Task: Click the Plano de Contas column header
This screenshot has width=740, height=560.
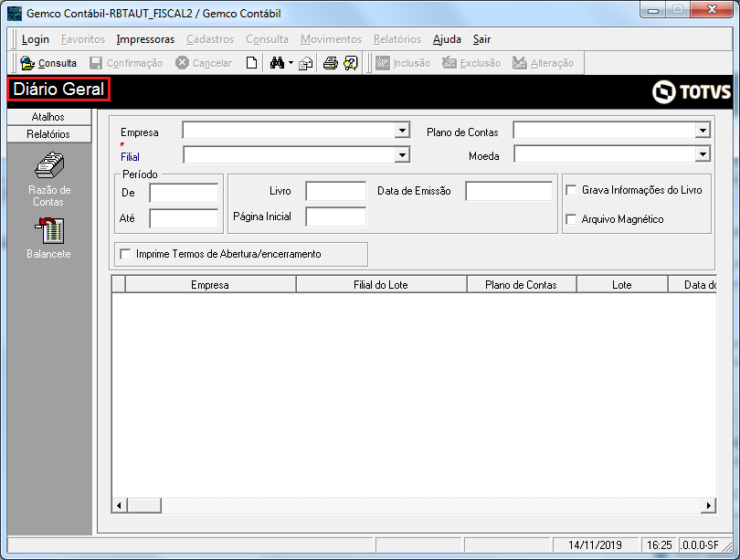Action: [x=522, y=285]
